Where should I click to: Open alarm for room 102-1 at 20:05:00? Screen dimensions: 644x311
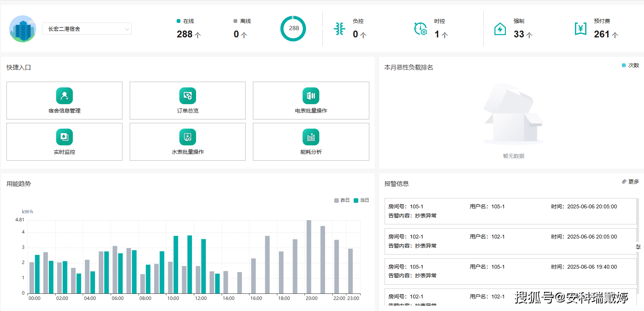510,241
